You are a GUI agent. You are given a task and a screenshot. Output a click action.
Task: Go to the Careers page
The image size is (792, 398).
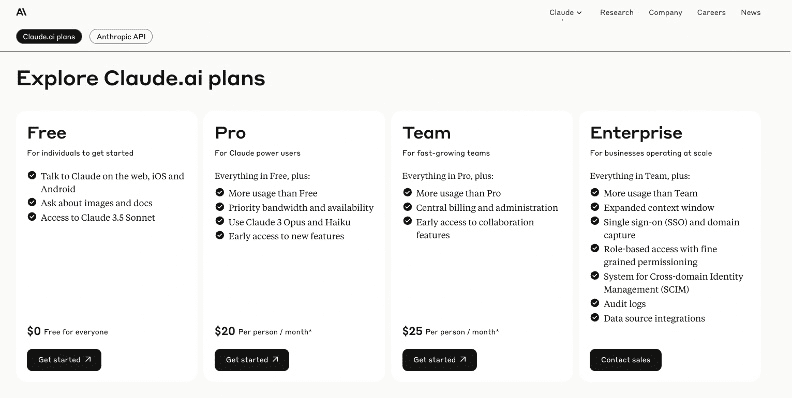point(711,13)
